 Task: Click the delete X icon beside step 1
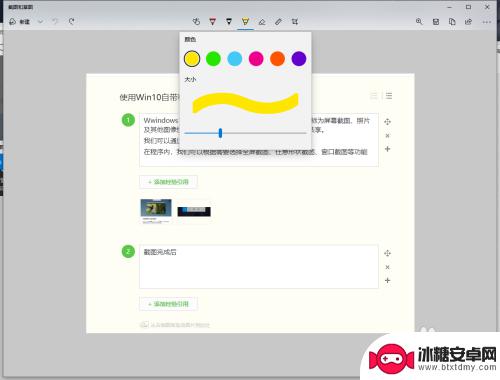click(x=387, y=136)
